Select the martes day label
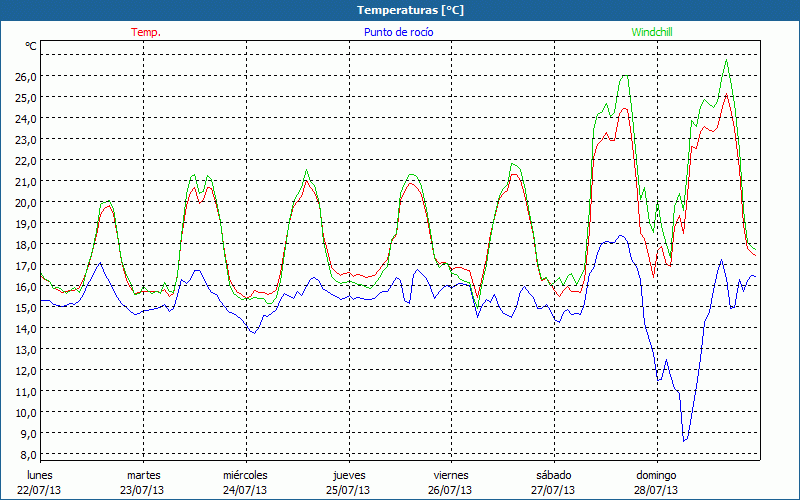This screenshot has width=800, height=500. pos(143,475)
